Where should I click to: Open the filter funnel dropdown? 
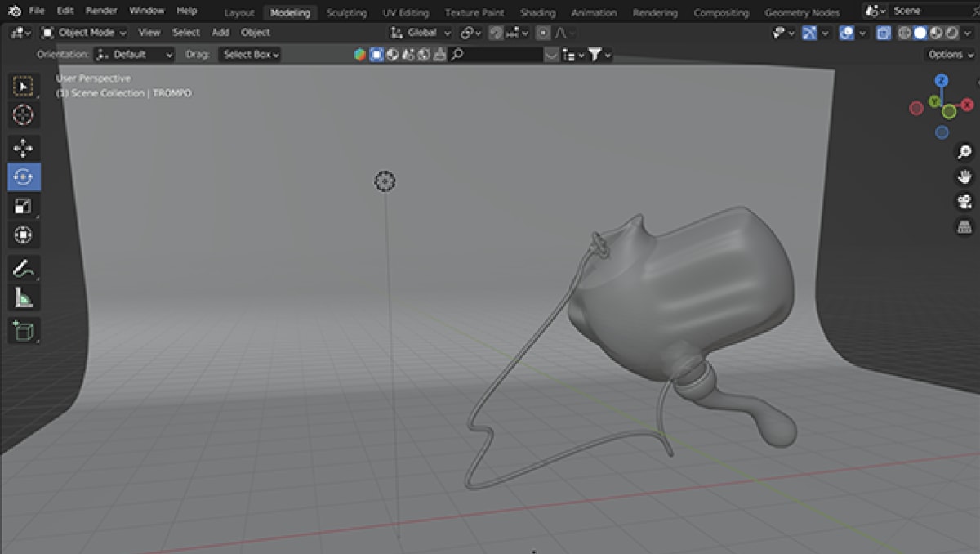point(600,55)
